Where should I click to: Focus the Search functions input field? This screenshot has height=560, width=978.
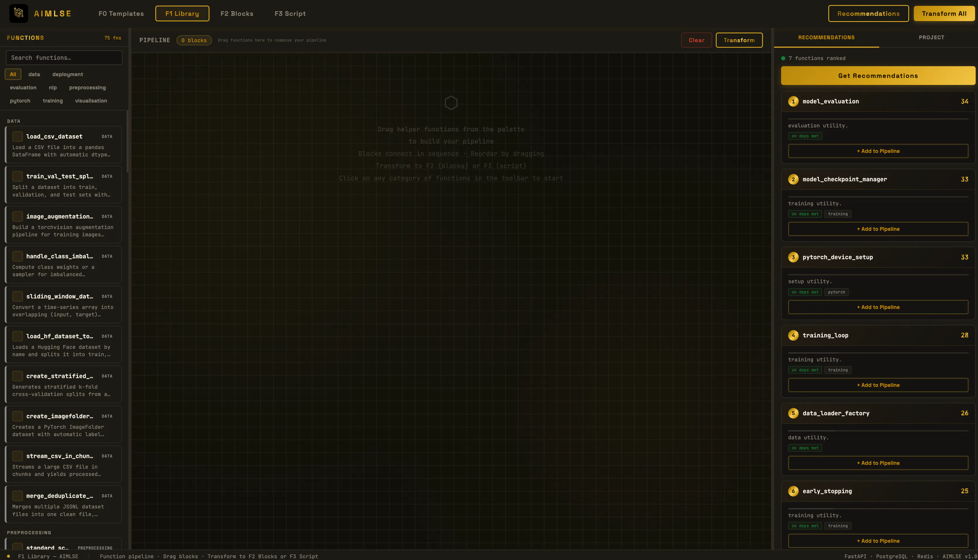tap(64, 58)
